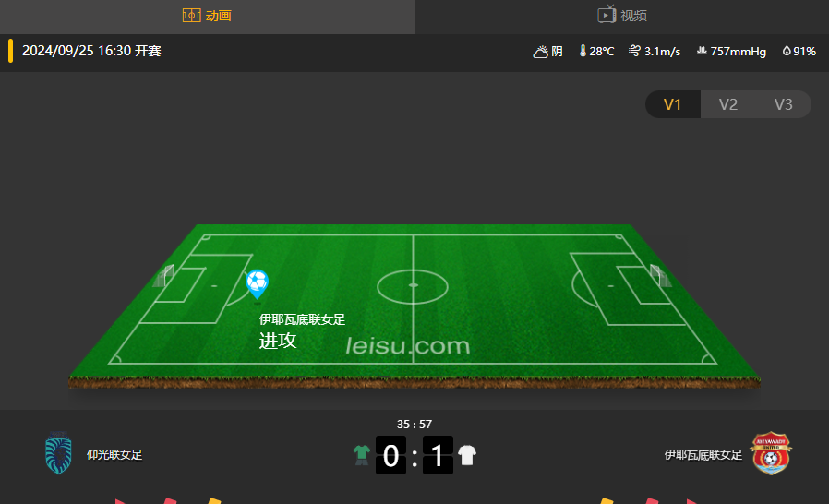Open 仰光联女足 team logo
The width and height of the screenshot is (829, 504).
58,452
